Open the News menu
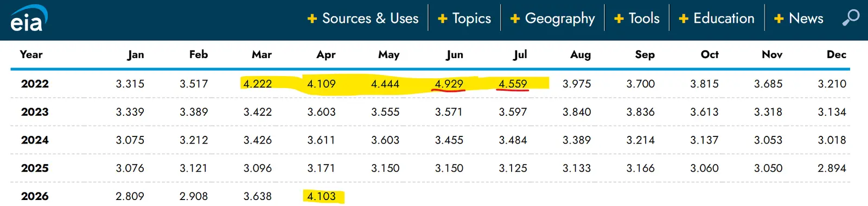868x206 pixels. pos(799,18)
